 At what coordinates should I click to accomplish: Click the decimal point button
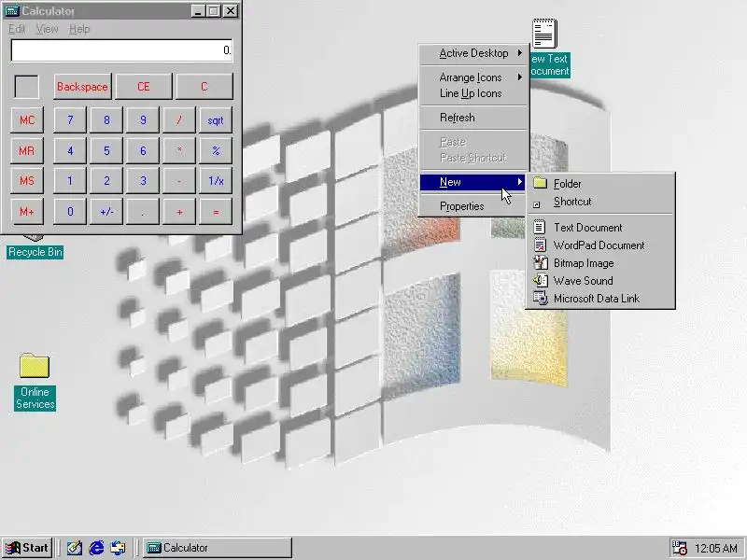coord(143,212)
